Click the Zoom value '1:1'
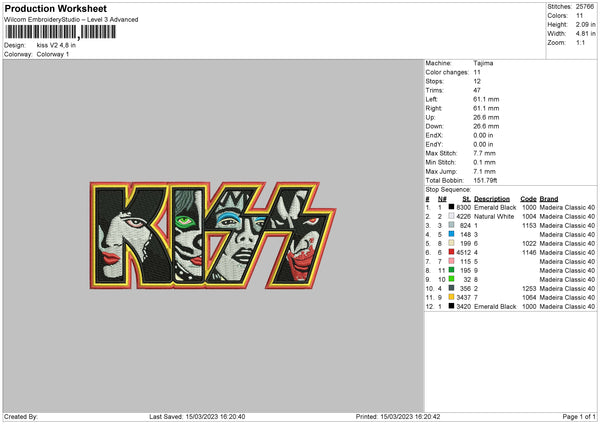Viewport: 600px width, 424px height. coord(580,42)
